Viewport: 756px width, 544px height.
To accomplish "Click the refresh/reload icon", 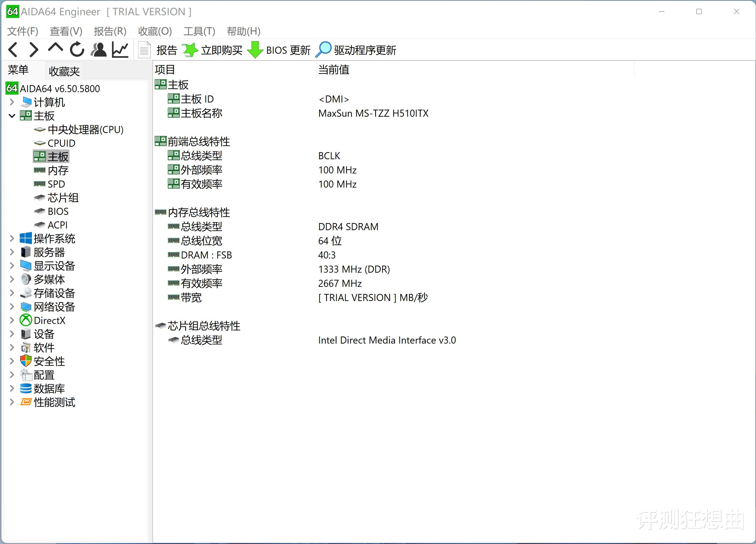I will [77, 50].
